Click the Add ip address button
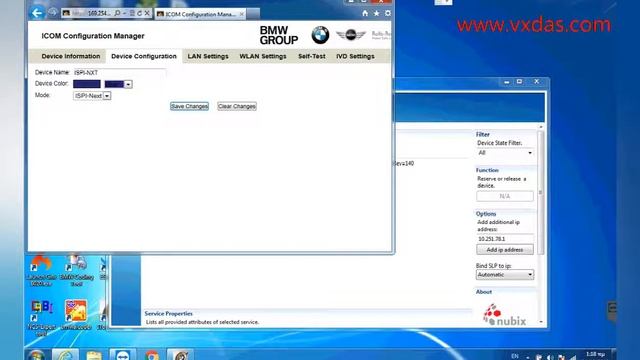This screenshot has width=640, height=360. tap(505, 249)
